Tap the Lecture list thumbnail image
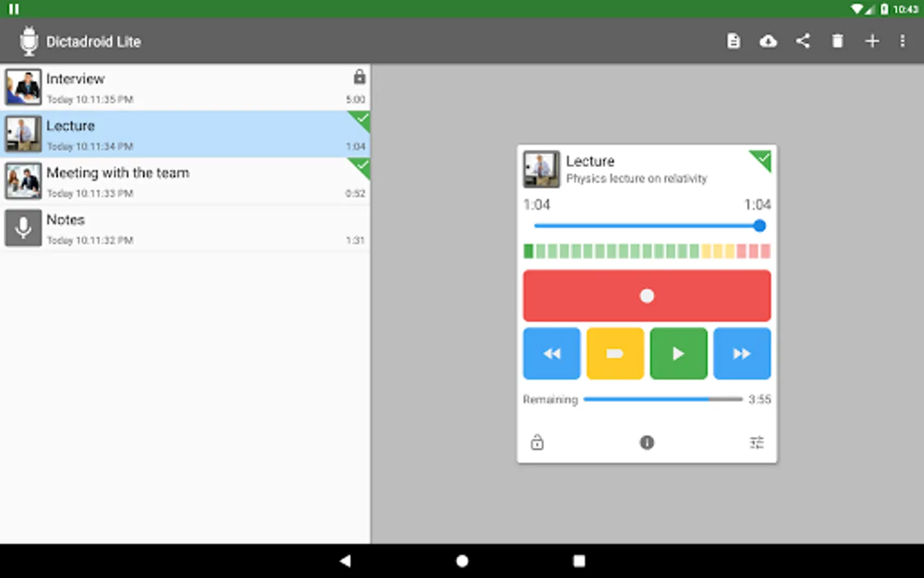Viewport: 924px width, 578px height. coord(23,134)
